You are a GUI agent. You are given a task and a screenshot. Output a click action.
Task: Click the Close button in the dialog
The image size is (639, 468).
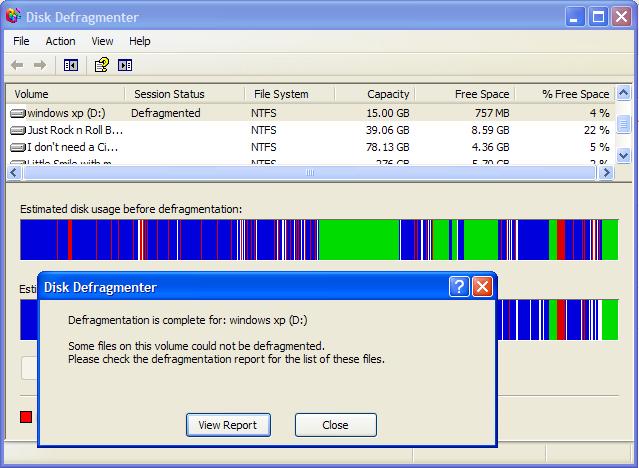coord(336,425)
